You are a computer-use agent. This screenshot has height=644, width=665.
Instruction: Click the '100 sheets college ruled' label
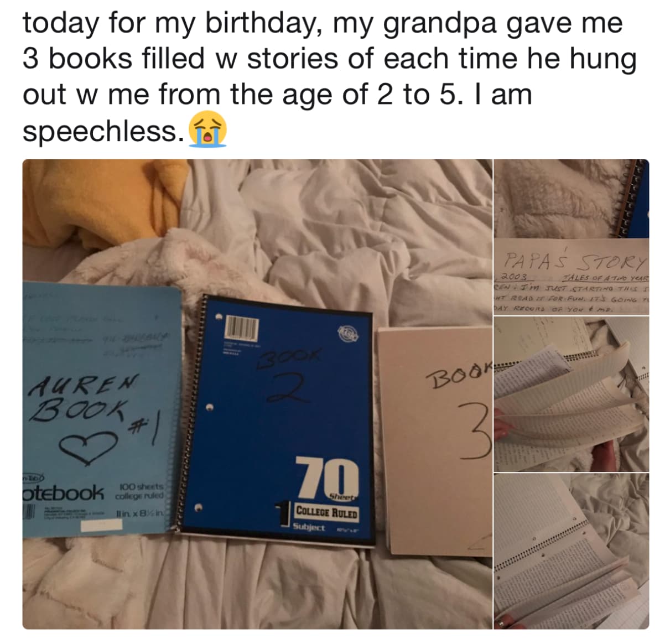pos(139,491)
